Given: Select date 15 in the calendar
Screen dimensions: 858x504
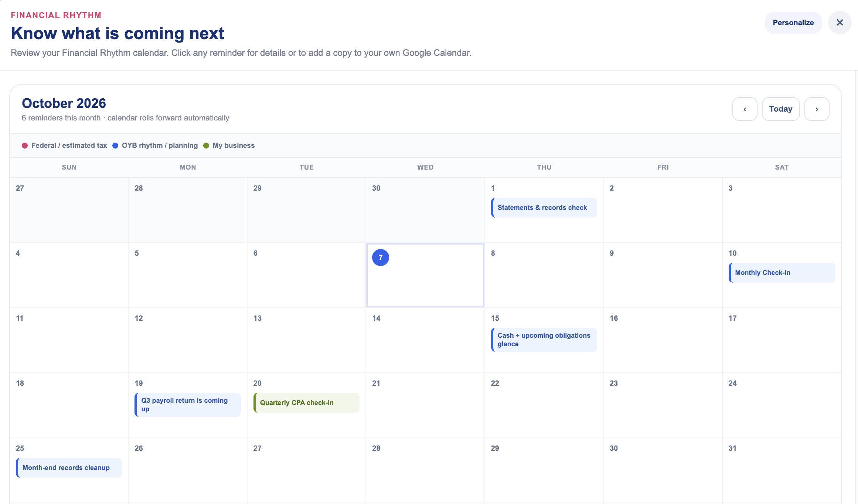Looking at the screenshot, I should (x=495, y=318).
